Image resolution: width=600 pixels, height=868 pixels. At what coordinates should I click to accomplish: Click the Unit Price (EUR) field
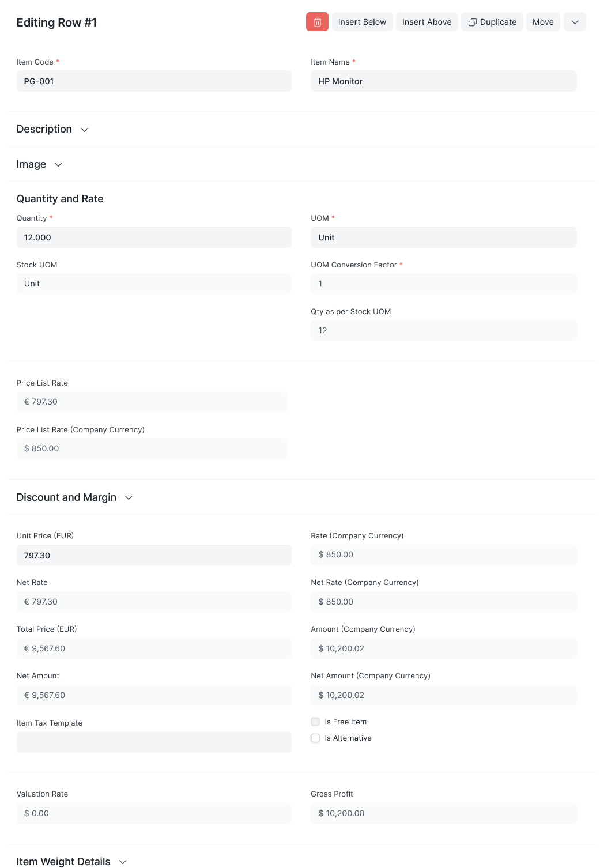click(x=154, y=555)
